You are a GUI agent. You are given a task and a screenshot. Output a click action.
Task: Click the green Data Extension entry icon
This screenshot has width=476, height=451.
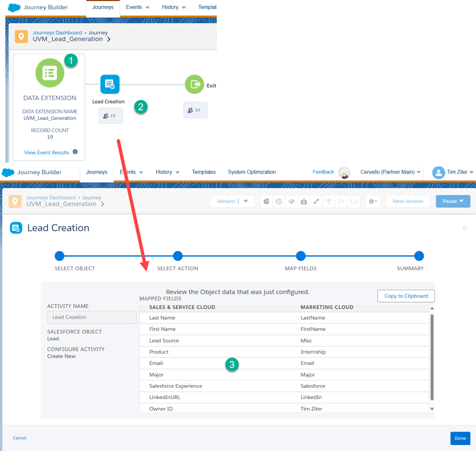click(49, 73)
